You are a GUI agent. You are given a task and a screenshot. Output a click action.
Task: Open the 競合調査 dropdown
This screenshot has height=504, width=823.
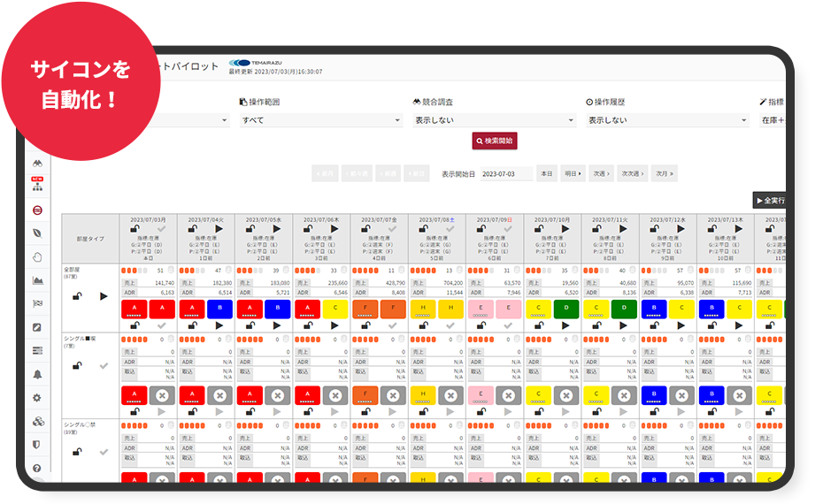(495, 120)
